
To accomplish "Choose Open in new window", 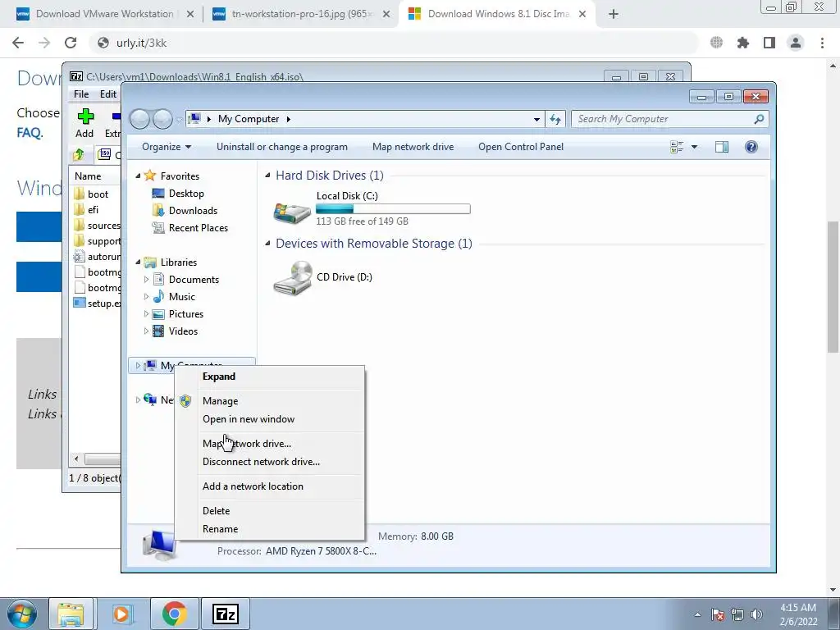I will [270, 419].
